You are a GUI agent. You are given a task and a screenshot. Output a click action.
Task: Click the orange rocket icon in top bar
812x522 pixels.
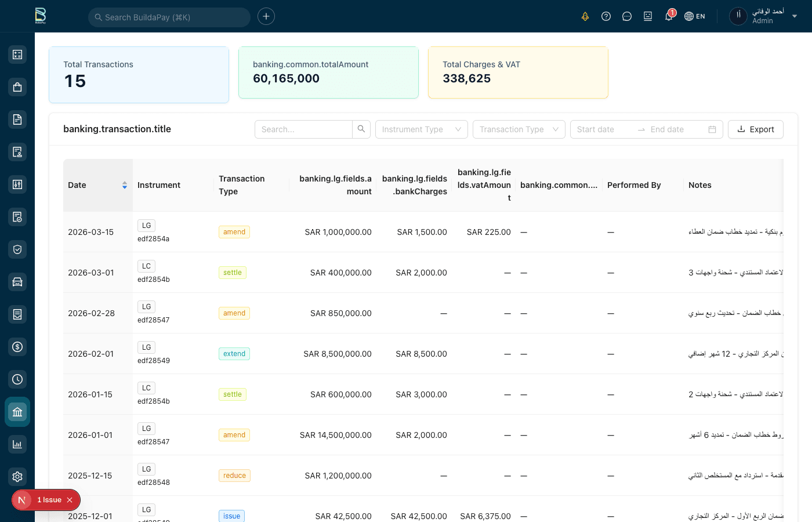point(585,16)
